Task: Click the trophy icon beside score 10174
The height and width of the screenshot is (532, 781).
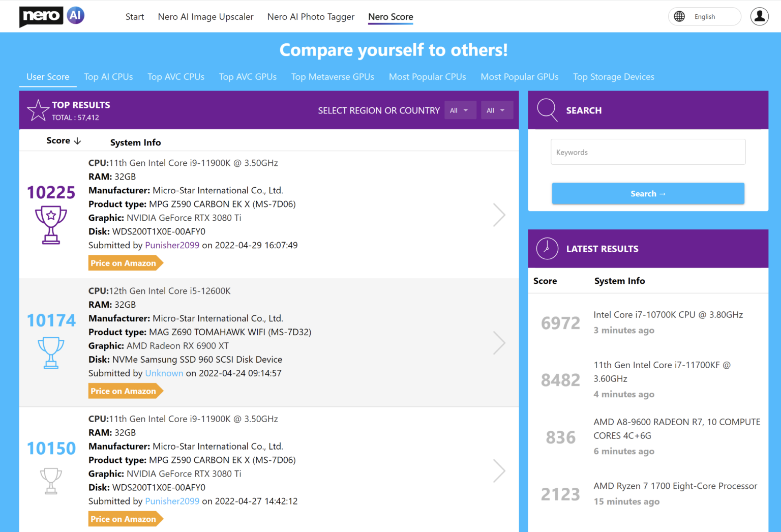Action: (x=50, y=353)
